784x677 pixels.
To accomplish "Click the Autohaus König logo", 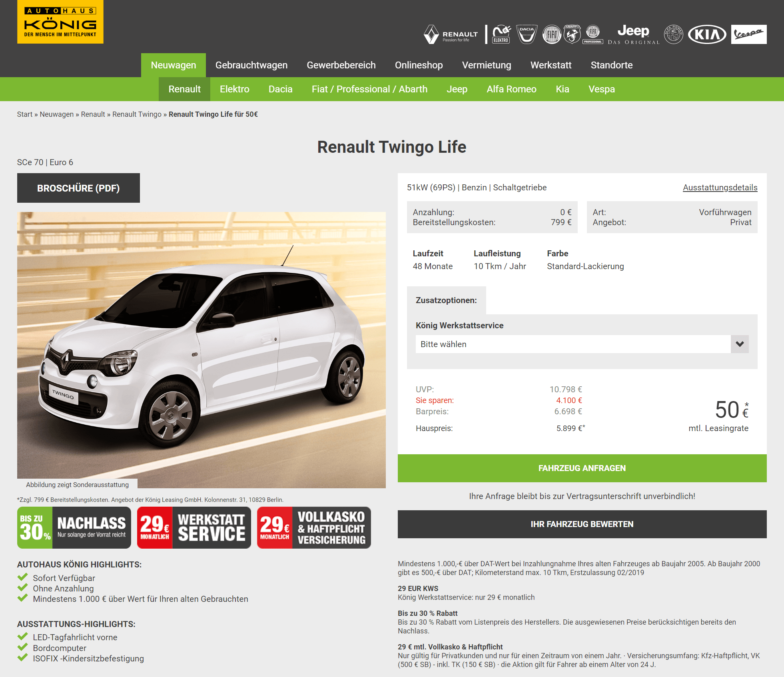I will (60, 22).
